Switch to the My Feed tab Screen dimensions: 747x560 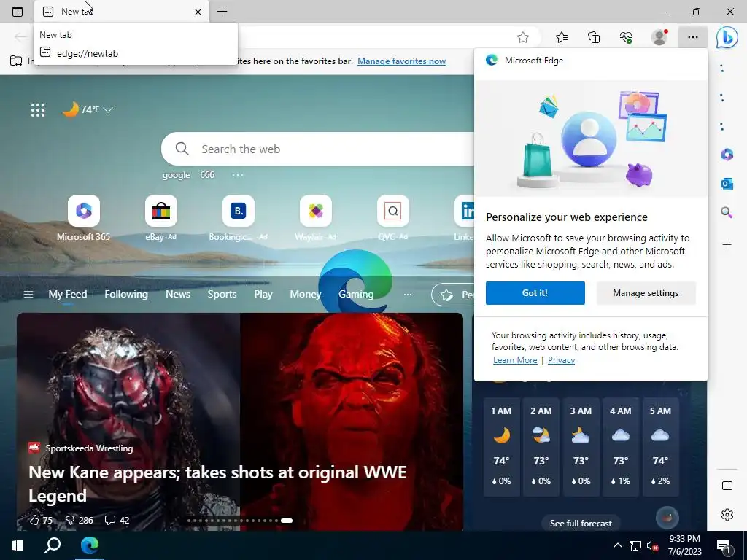[68, 295]
